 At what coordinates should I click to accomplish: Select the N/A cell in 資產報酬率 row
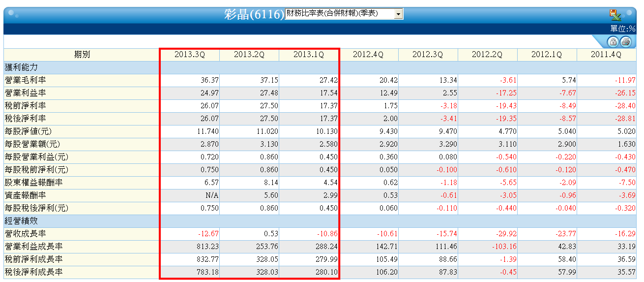point(212,195)
